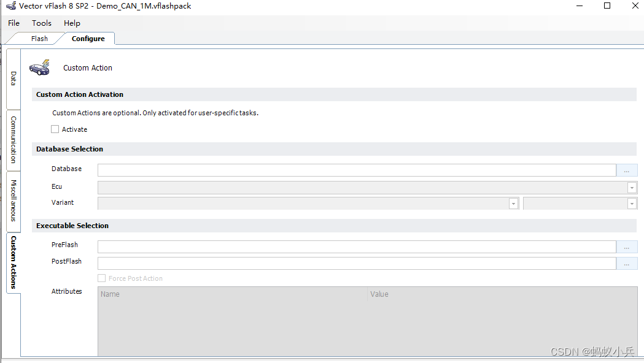Toggle the Force Post Action checkbox
Viewport: 644px width, 363px height.
(102, 278)
